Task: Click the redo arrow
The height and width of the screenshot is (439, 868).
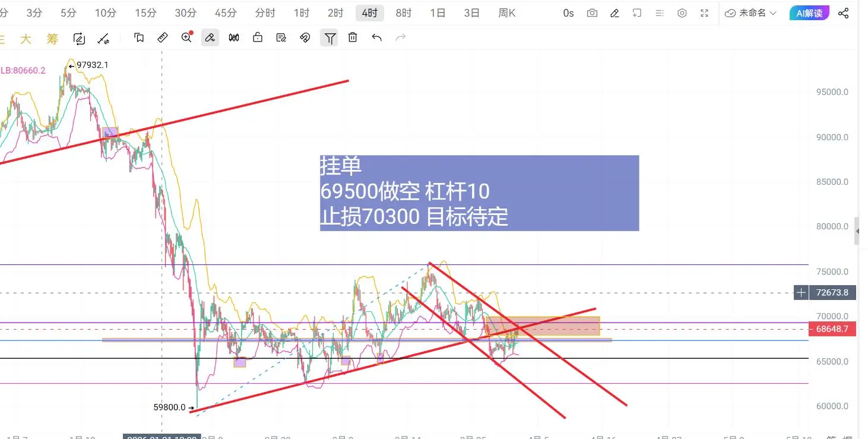Action: pos(401,38)
